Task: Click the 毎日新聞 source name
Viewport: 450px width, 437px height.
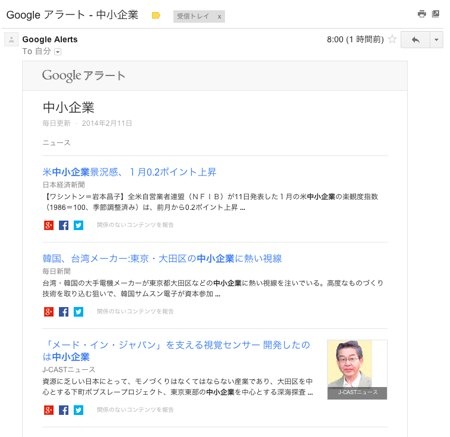Action: coord(56,271)
